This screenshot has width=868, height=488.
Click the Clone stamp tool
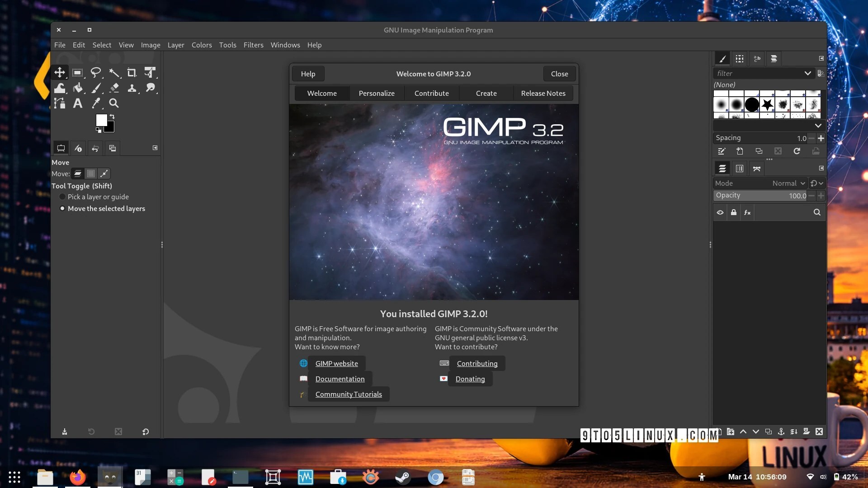[x=132, y=88]
